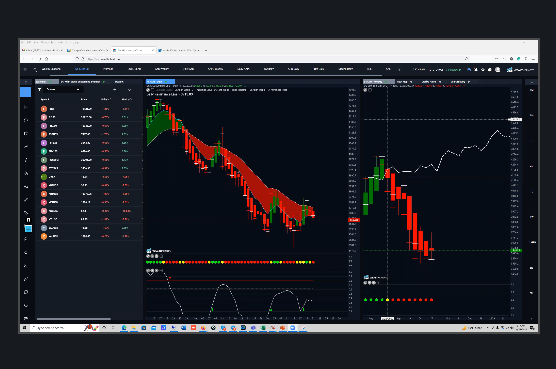The height and width of the screenshot is (369, 556).
Task: Open the white document icon in the top-right toolbar
Action: pyautogui.click(x=498, y=69)
